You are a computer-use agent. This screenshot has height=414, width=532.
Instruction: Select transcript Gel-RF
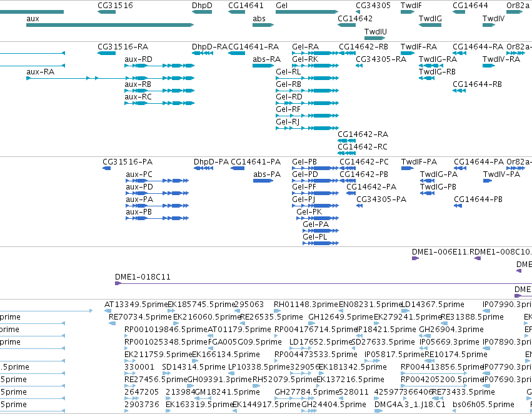[x=288, y=109]
